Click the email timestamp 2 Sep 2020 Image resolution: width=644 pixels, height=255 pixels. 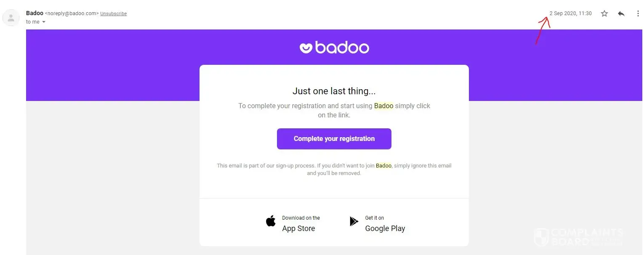[x=570, y=13]
